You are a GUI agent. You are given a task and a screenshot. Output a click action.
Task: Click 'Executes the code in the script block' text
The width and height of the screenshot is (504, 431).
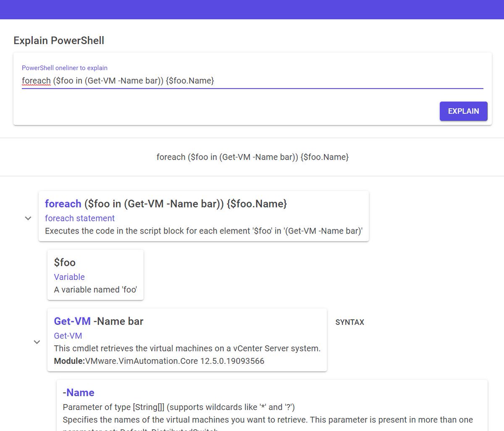[204, 231]
